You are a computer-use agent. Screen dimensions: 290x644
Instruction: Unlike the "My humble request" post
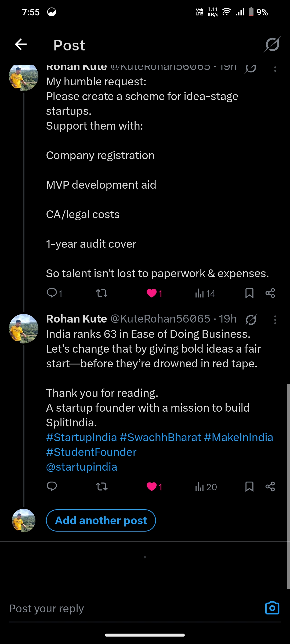152,293
